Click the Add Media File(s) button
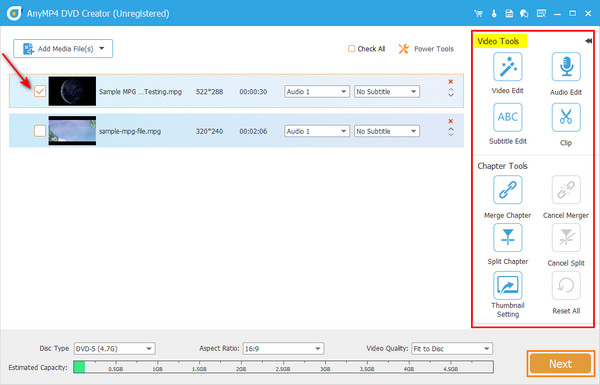 63,49
